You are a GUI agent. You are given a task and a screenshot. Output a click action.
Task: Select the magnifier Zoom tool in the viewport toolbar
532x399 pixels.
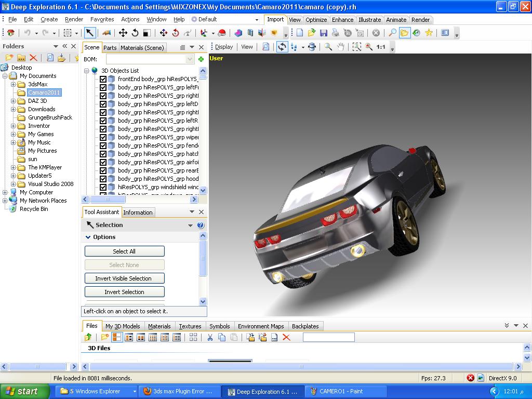click(x=328, y=47)
